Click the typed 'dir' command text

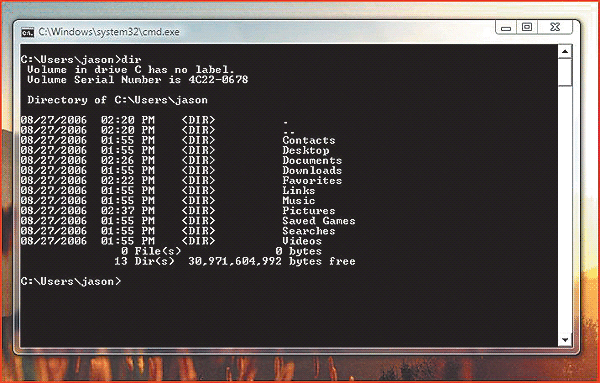coord(131,60)
